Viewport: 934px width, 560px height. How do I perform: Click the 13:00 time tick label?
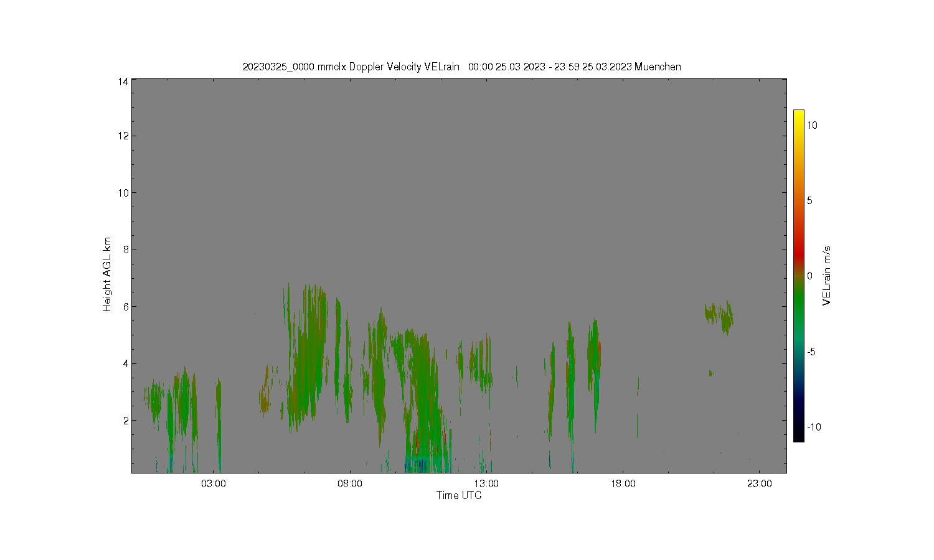[486, 484]
